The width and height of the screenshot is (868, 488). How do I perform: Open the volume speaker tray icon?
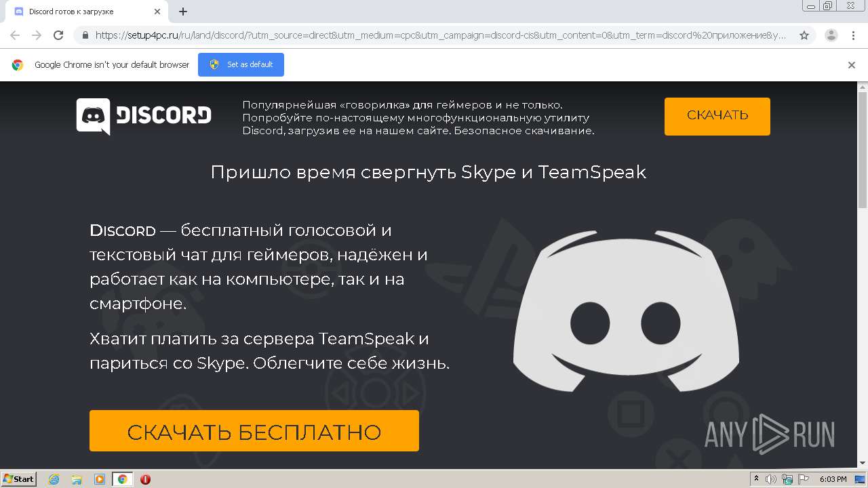(x=771, y=479)
